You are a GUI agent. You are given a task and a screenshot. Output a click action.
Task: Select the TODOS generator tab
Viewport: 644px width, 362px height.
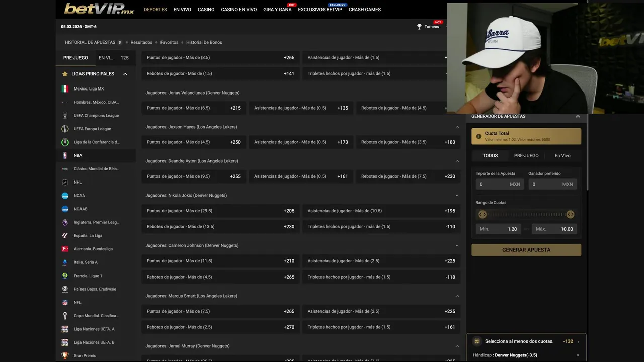[x=490, y=156]
